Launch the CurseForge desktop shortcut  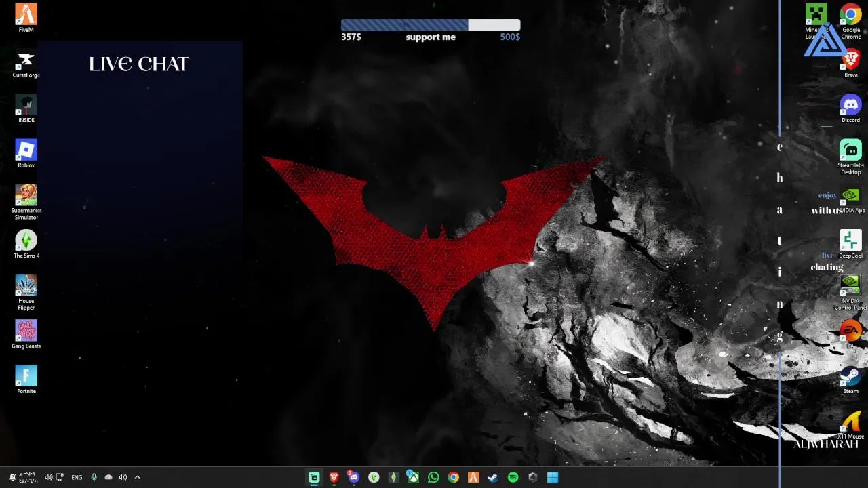tap(26, 64)
